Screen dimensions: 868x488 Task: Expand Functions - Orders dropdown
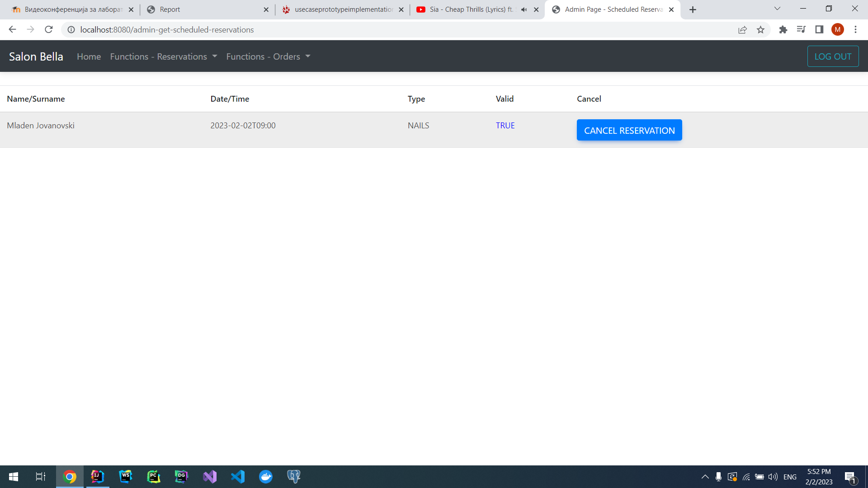click(268, 56)
